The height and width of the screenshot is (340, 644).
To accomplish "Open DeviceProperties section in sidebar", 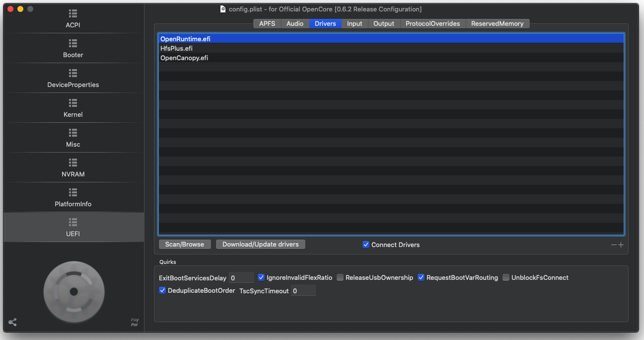I will (x=73, y=73).
